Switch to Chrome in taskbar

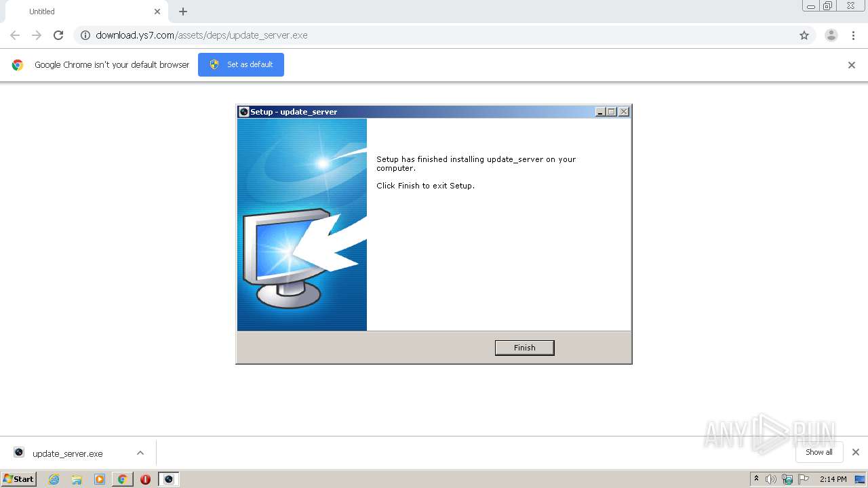click(123, 479)
